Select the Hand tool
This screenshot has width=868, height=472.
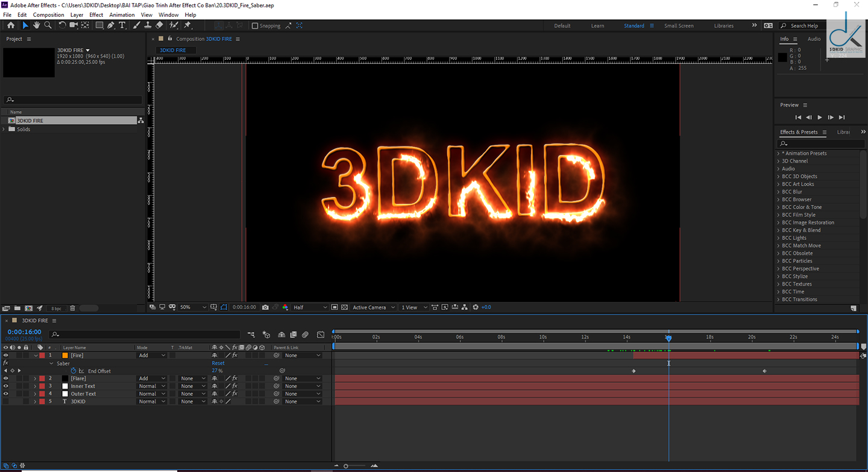(37, 25)
